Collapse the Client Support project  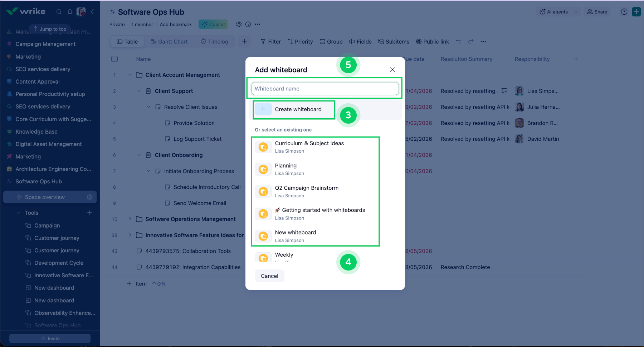139,91
